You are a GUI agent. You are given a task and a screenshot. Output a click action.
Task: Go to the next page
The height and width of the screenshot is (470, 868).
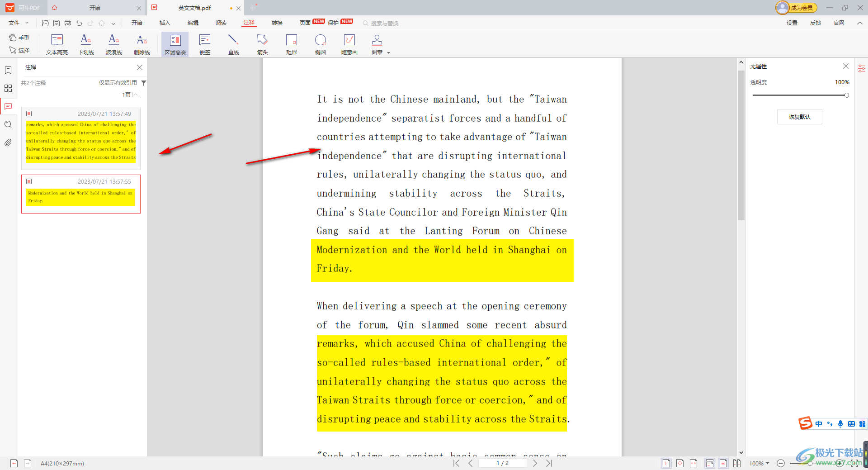[535, 463]
